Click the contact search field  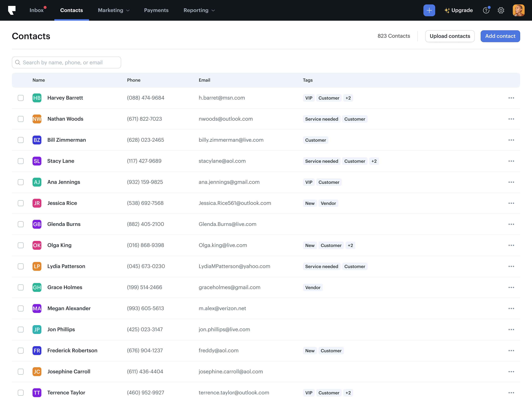coord(67,63)
